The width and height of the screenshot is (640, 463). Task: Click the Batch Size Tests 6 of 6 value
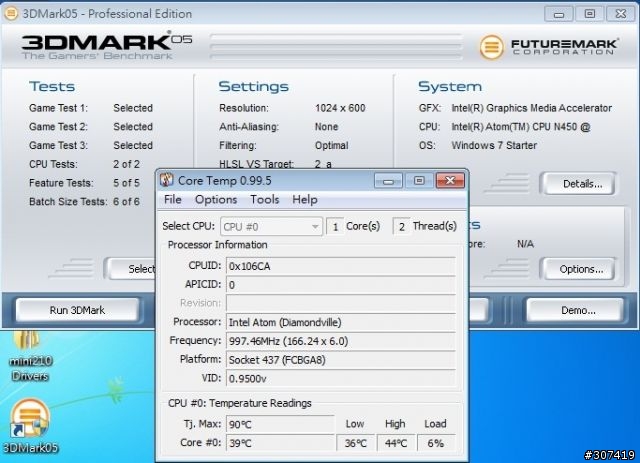coord(127,202)
